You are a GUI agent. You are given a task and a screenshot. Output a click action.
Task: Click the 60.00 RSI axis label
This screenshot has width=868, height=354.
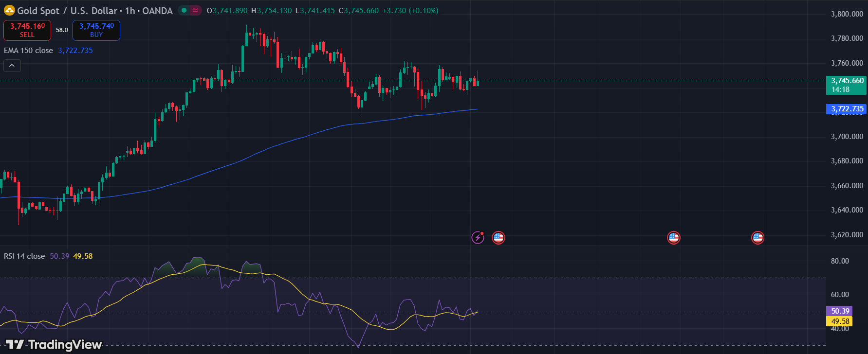point(840,295)
